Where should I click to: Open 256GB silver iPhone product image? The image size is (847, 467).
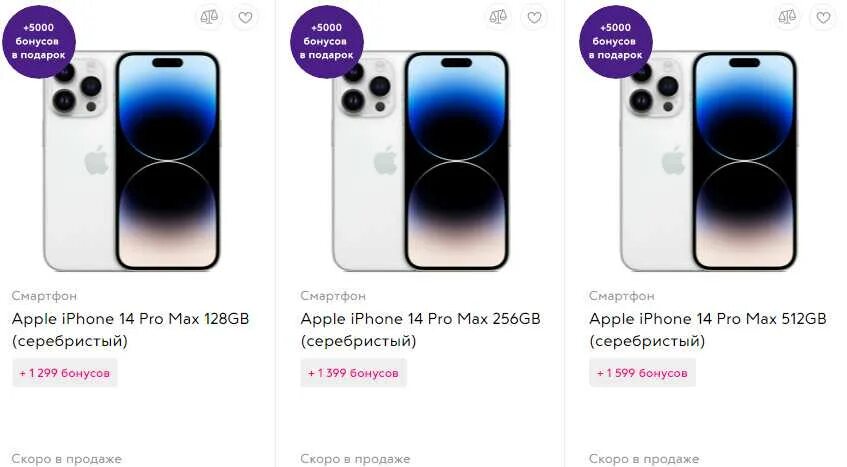(x=420, y=161)
